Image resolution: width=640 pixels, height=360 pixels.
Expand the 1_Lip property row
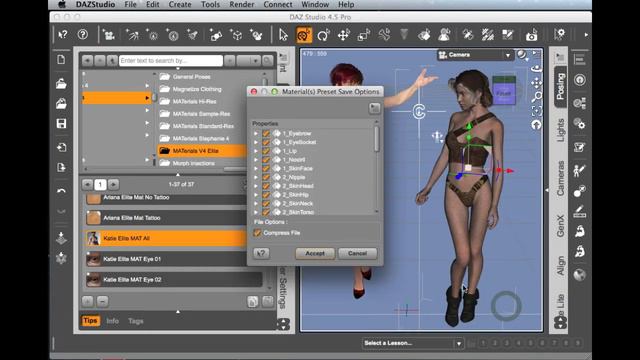[256, 151]
